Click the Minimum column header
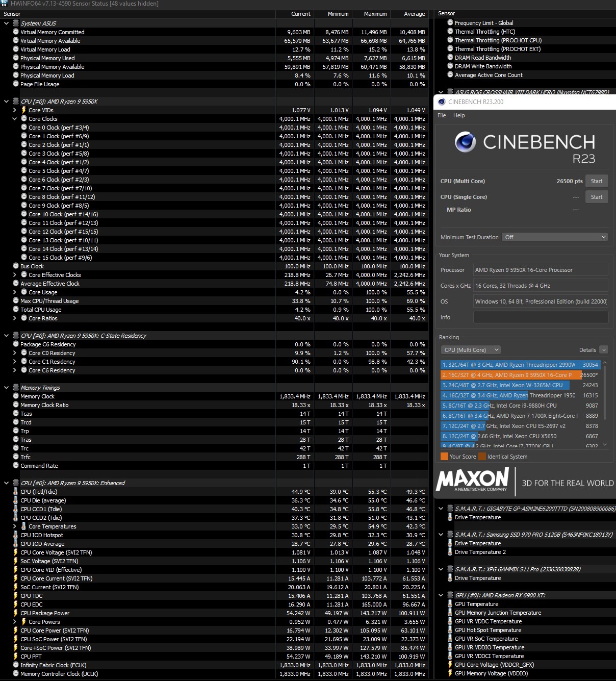This screenshot has width=616, height=681. click(333, 14)
